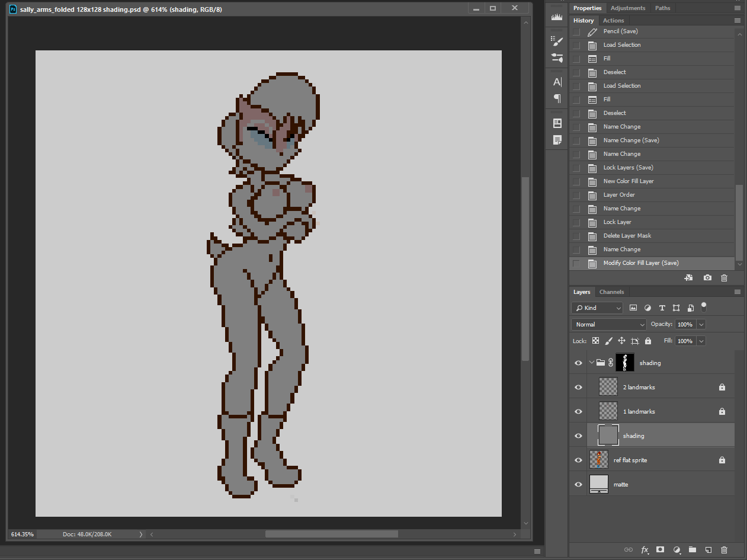
Task: Toggle history brush source for Pencil (Save)
Action: click(576, 31)
